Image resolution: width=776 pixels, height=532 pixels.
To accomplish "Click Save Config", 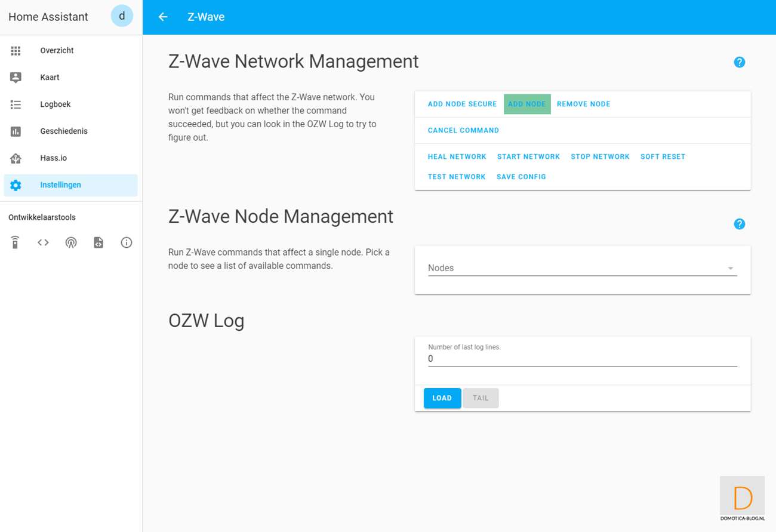I will pyautogui.click(x=521, y=177).
